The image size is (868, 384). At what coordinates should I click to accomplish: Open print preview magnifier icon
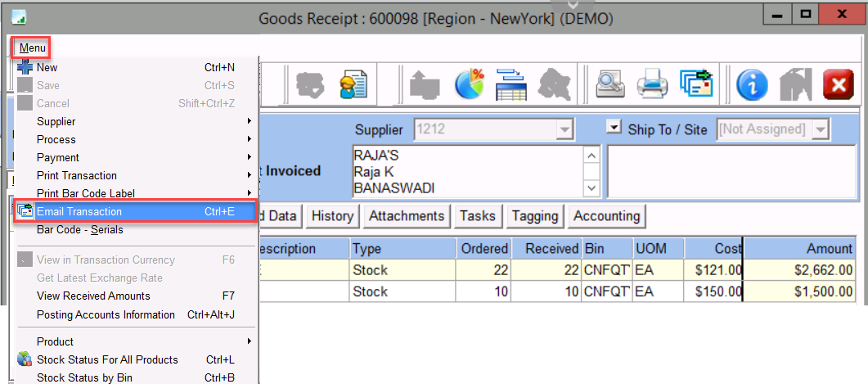tap(611, 84)
